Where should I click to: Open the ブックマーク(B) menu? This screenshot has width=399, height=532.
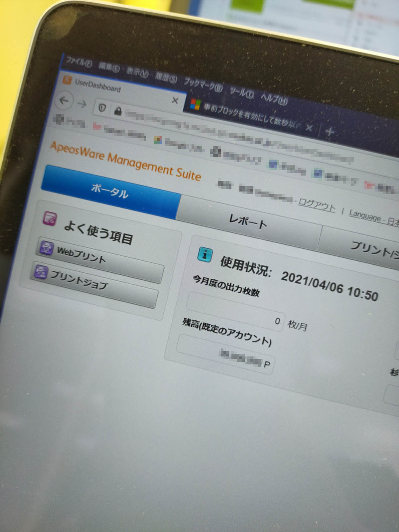pyautogui.click(x=203, y=85)
